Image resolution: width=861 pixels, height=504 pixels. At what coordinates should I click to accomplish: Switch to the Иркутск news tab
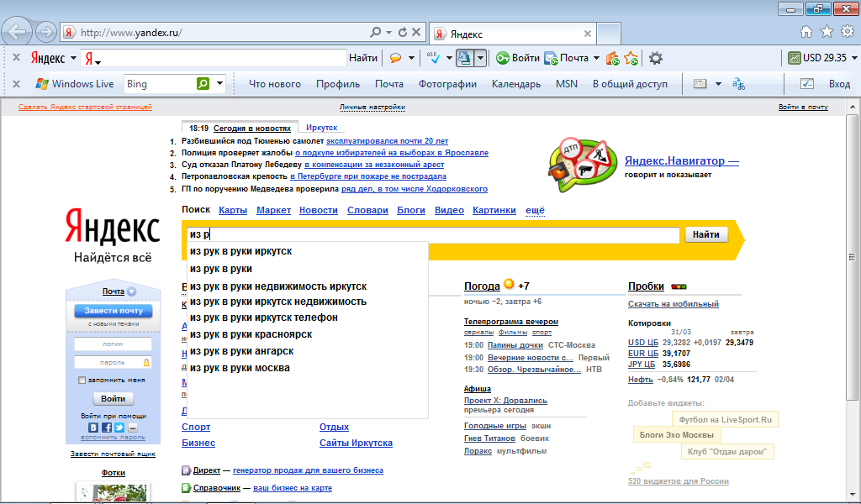(x=321, y=128)
